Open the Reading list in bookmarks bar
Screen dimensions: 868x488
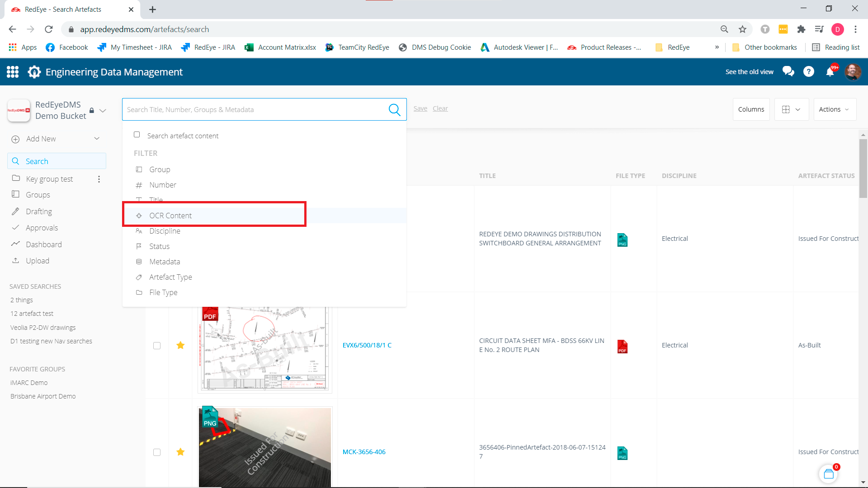(x=836, y=47)
